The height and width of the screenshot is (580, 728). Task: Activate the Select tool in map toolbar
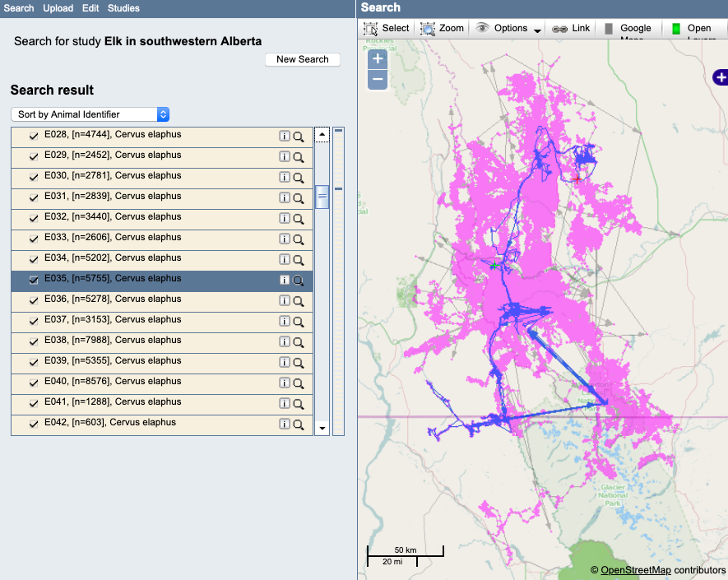click(387, 28)
